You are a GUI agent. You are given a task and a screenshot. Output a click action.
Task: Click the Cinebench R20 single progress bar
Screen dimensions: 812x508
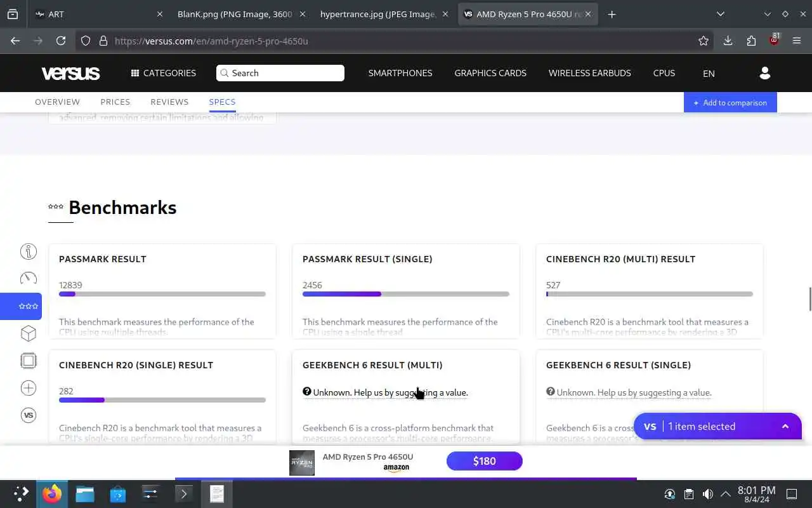coord(162,400)
